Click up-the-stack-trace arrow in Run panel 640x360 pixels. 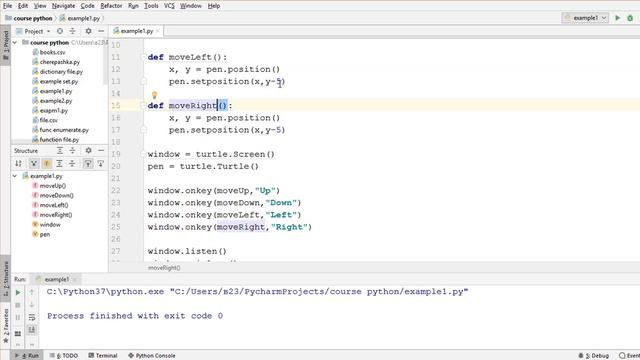[x=32, y=292]
